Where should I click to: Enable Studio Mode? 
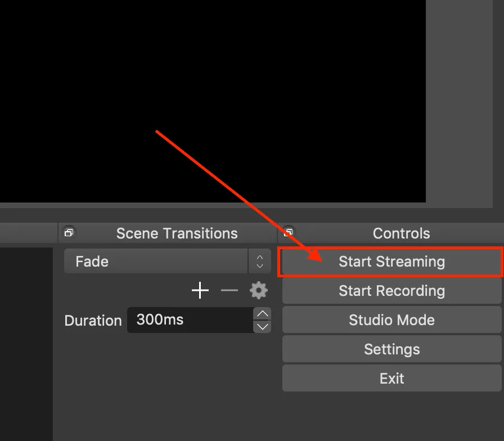click(x=391, y=320)
